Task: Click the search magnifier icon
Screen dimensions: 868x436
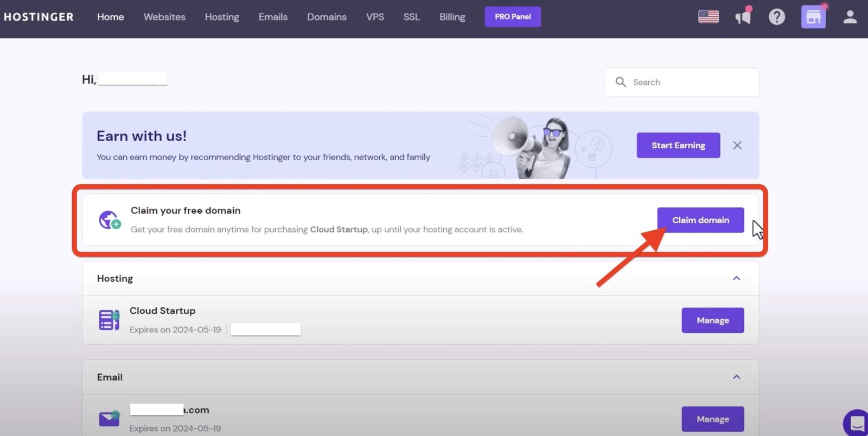Action: coord(621,82)
